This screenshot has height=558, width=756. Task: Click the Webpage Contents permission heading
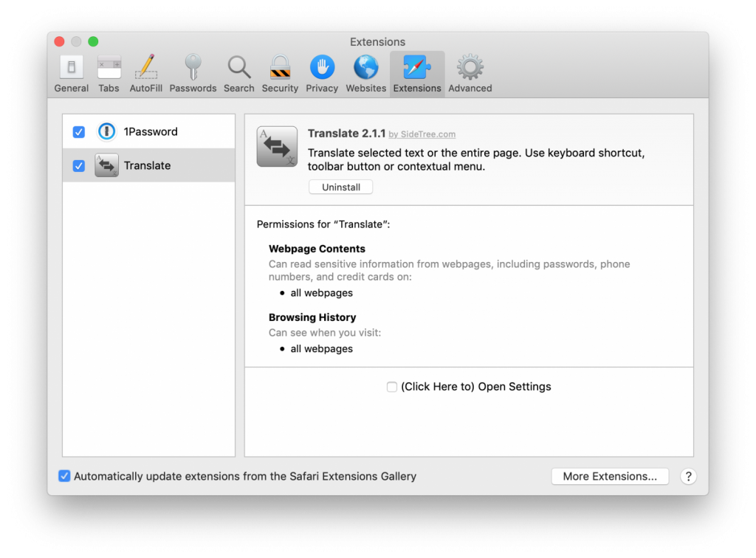tap(317, 249)
